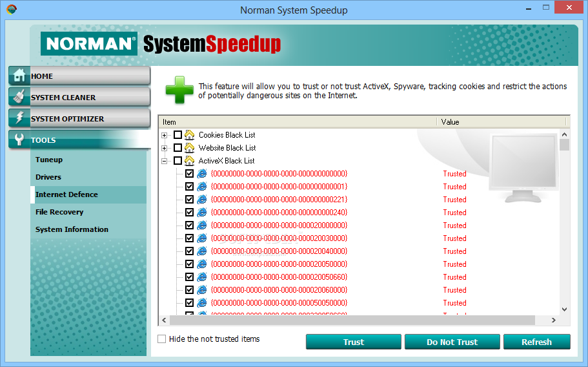This screenshot has width=588, height=367.
Task: Uncheck the entry ending 000020030000
Action: tap(189, 238)
